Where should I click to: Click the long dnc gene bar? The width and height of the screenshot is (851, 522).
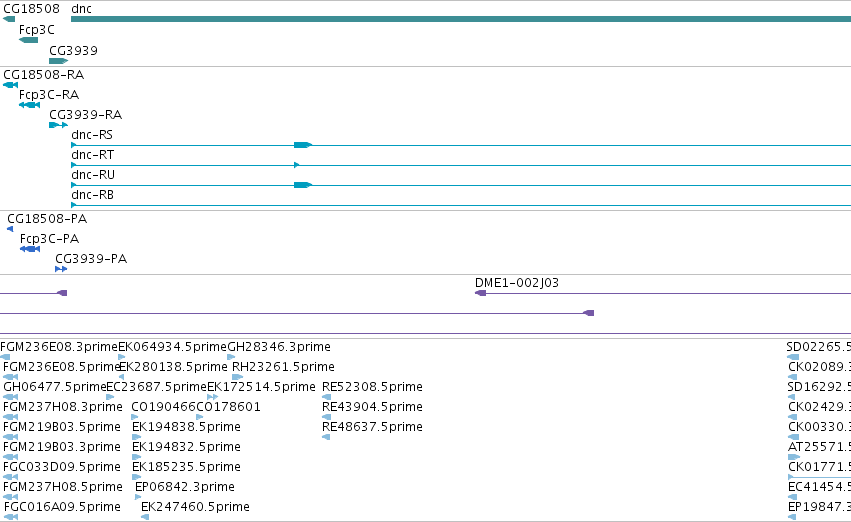[x=461, y=20]
